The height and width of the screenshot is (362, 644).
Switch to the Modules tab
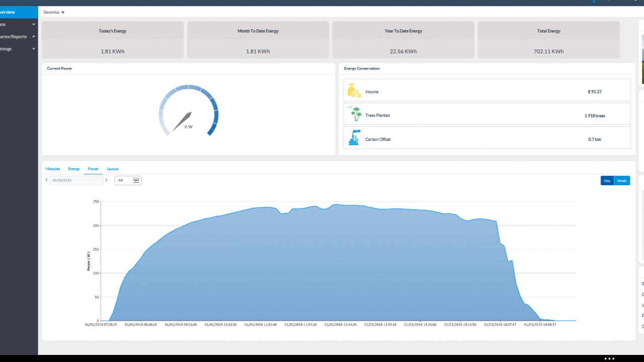tap(53, 169)
